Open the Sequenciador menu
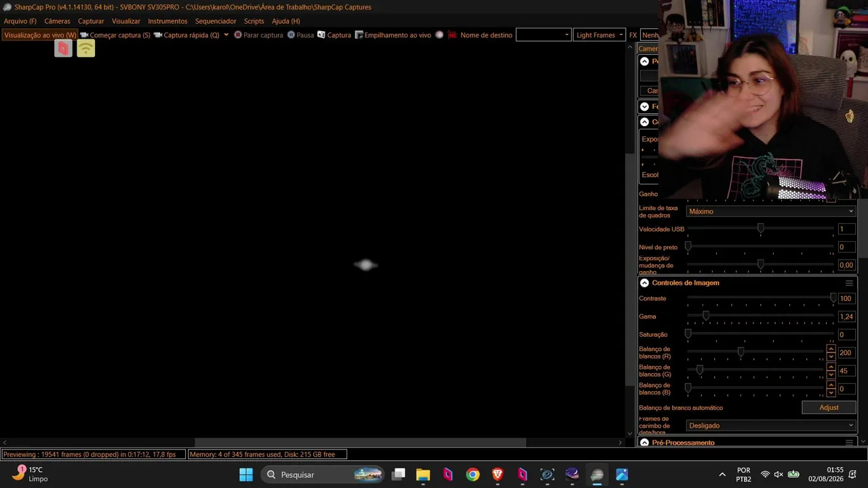 coord(216,21)
